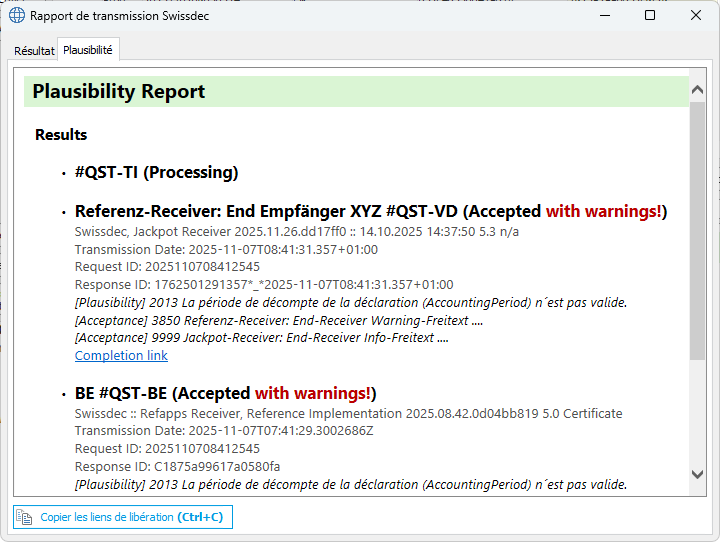Click the empty scrollbar track below the thumb
The width and height of the screenshot is (720, 542).
click(x=697, y=410)
